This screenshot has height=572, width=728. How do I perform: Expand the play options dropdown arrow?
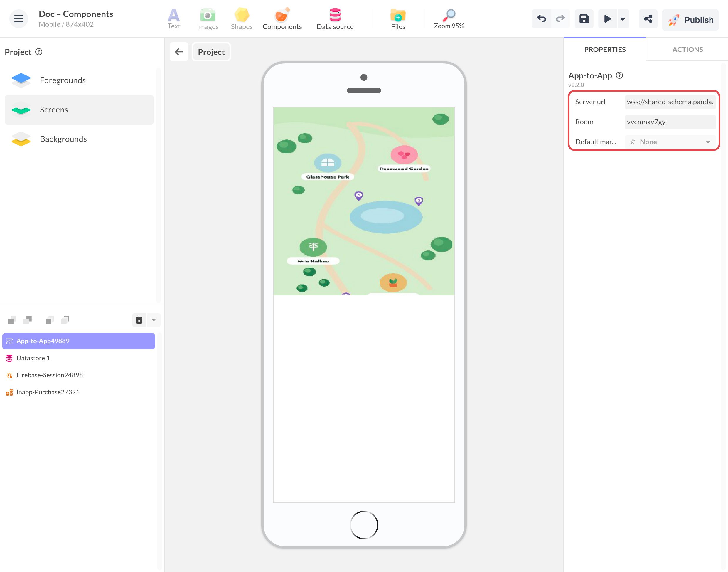click(623, 19)
